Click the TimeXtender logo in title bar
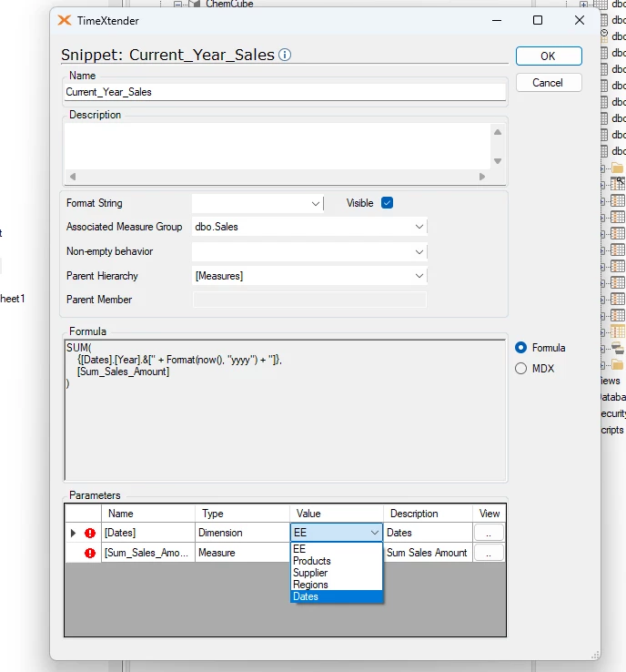The image size is (626, 672). (65, 20)
